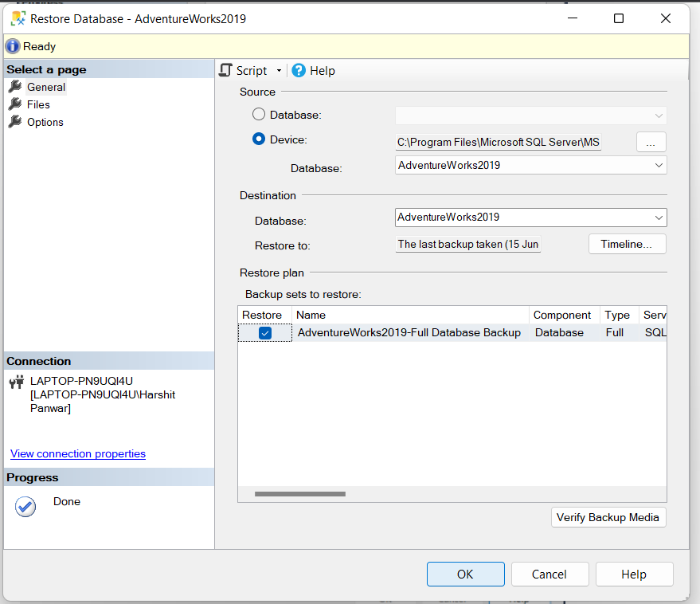Screen dimensions: 700x604
Task: Click the Ready info icon
Action: point(13,46)
